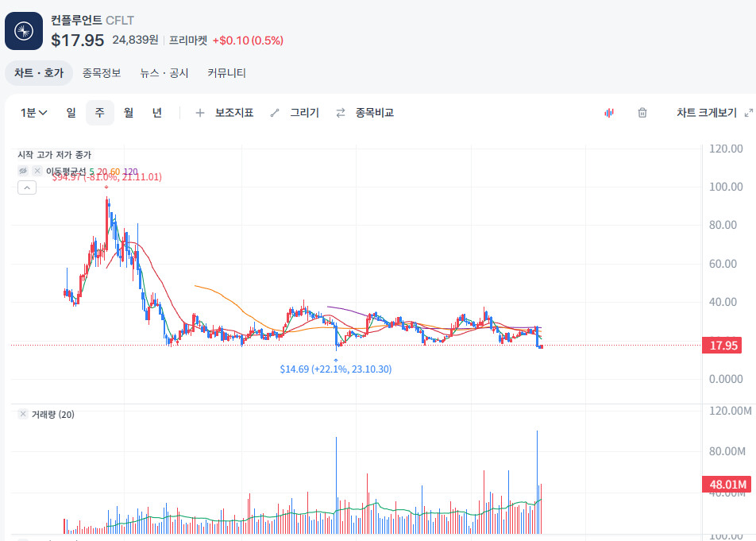The width and height of the screenshot is (756, 541).
Task: Remove 이동평균선 indicator with X icon
Action: (x=37, y=171)
